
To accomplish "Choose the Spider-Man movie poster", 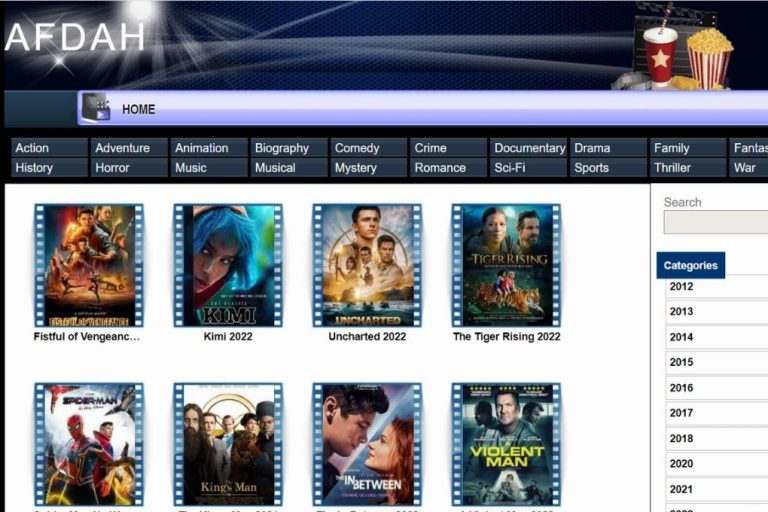I will coord(89,443).
